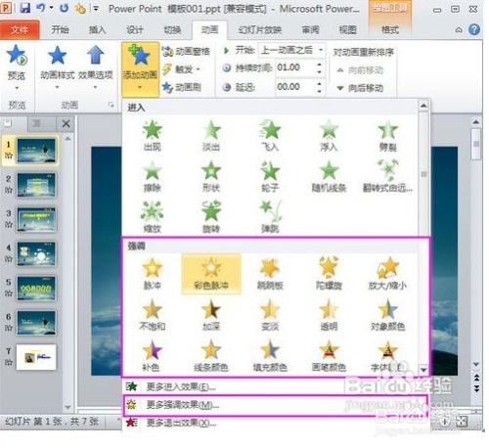The width and height of the screenshot is (489, 448).
Task: Open the 动画窗格 animation pane
Action: [x=187, y=51]
